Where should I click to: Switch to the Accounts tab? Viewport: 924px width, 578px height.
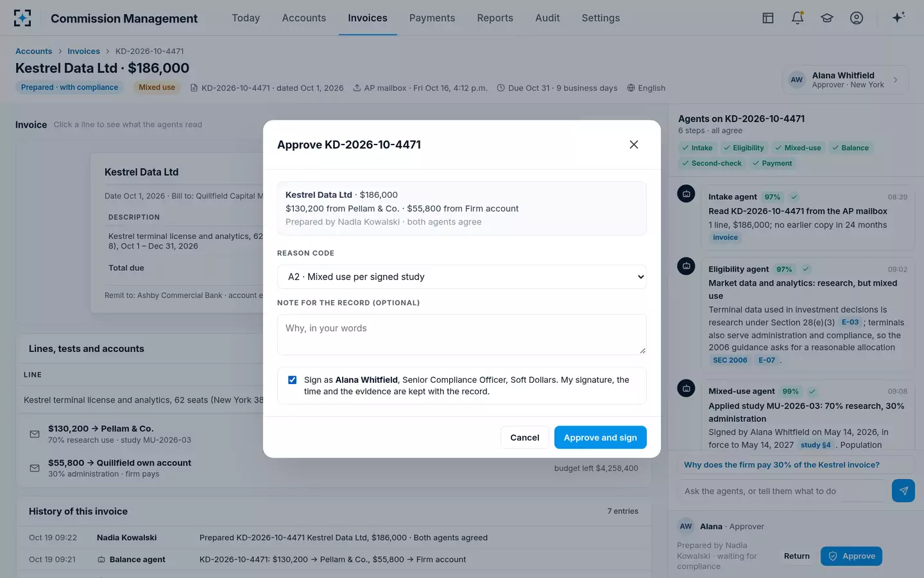coord(304,18)
